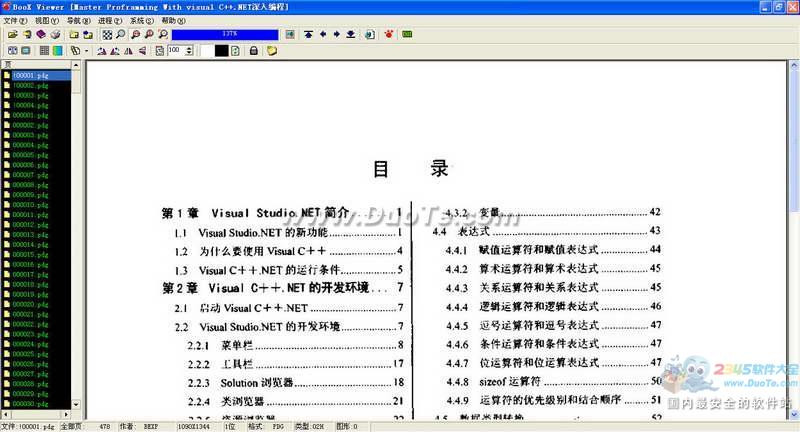Screen dimensions: 800x432
Task: Select file 000001.pdg in page list
Action: tap(36, 115)
